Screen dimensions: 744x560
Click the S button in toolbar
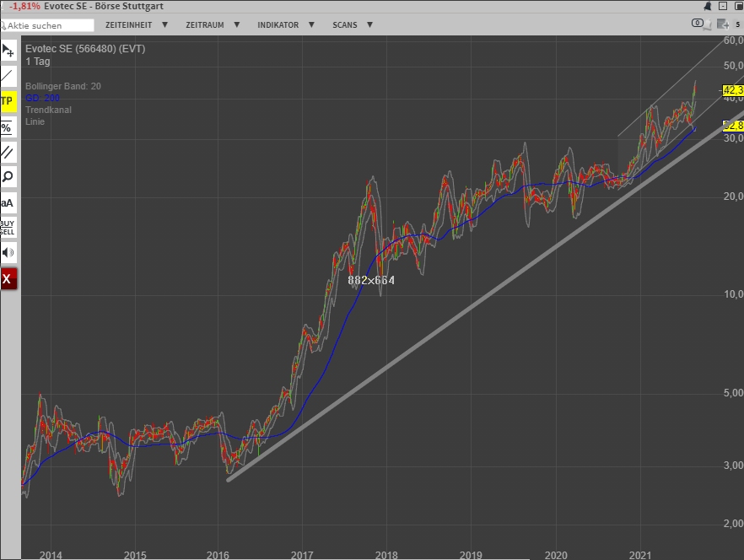point(738,24)
